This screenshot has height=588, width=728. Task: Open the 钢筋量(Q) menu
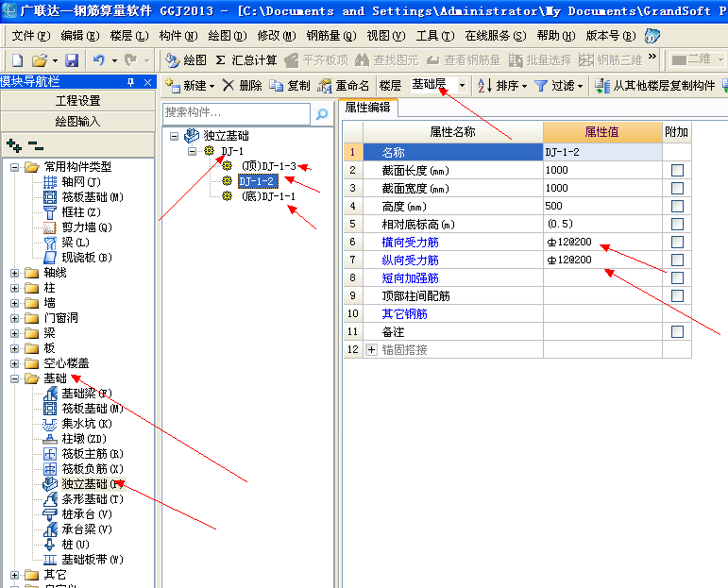(331, 36)
